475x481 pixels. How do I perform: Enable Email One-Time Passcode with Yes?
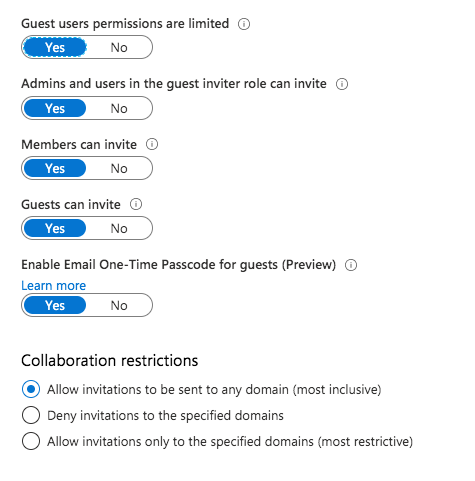[x=55, y=305]
